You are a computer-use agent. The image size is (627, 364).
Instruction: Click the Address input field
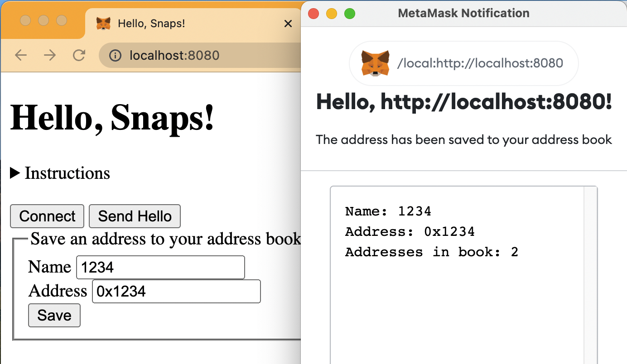pyautogui.click(x=176, y=291)
